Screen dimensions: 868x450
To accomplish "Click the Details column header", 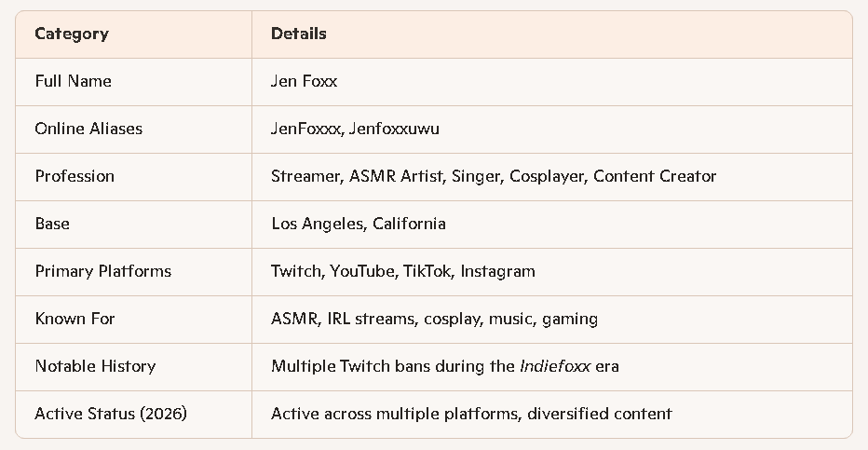I will (299, 34).
